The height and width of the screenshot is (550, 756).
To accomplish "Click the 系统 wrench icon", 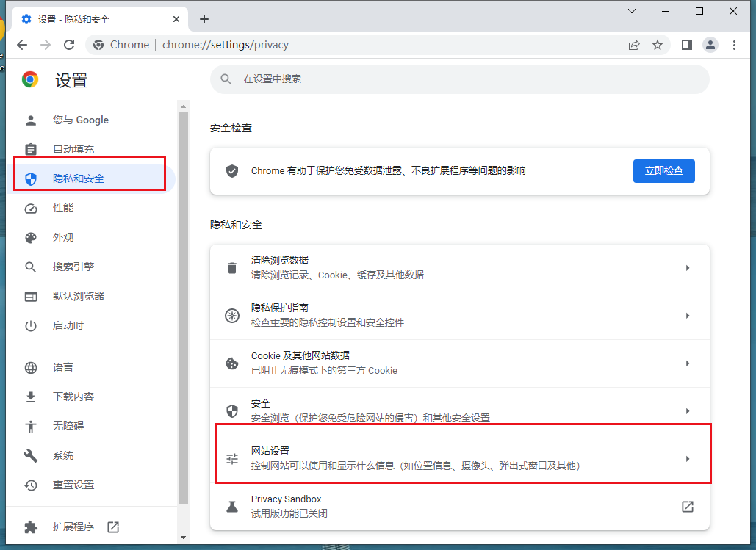I will 31,455.
